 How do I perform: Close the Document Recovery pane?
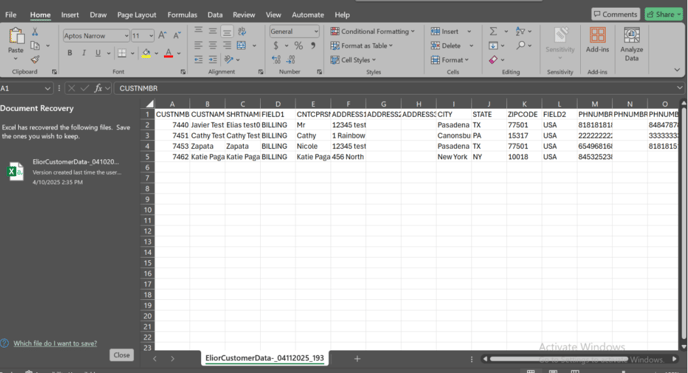click(122, 355)
